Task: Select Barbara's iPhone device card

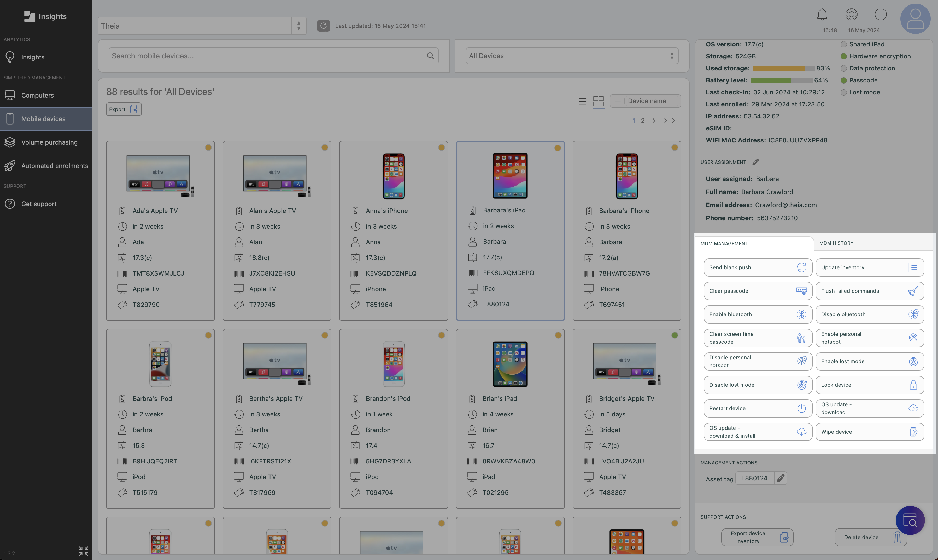Action: click(x=626, y=231)
